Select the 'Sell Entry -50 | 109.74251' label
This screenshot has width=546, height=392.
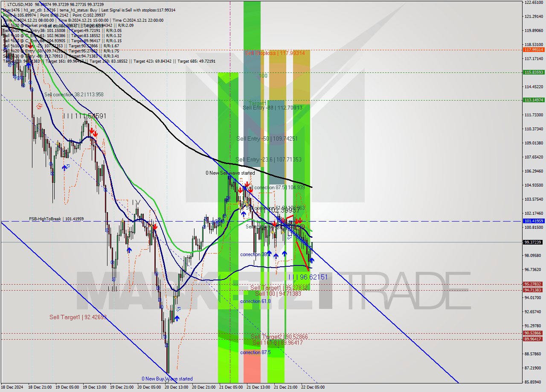click(x=267, y=139)
